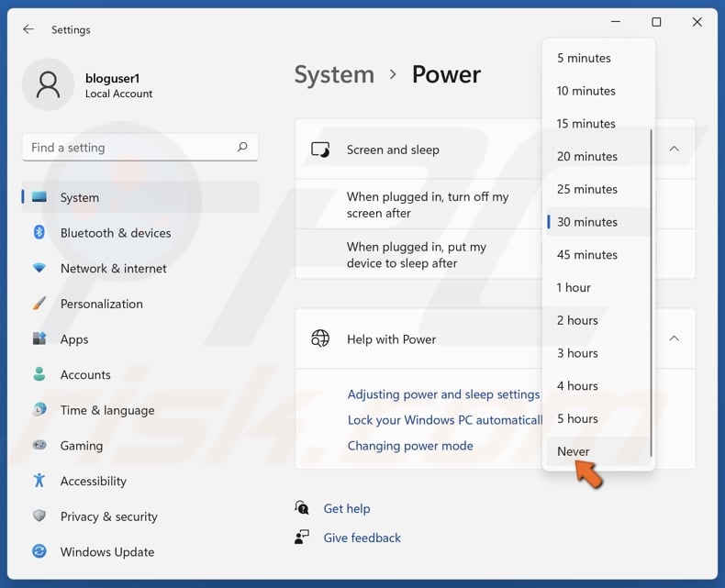
Task: Click the Windows Update refresh icon
Action: (39, 551)
